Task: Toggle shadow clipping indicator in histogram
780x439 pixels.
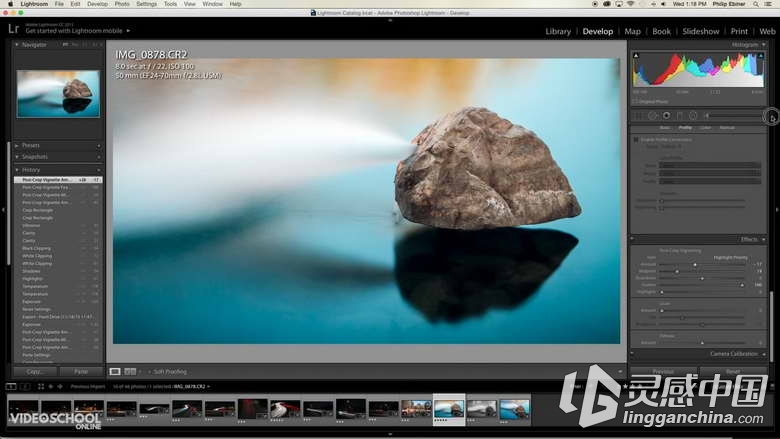Action: coord(636,56)
